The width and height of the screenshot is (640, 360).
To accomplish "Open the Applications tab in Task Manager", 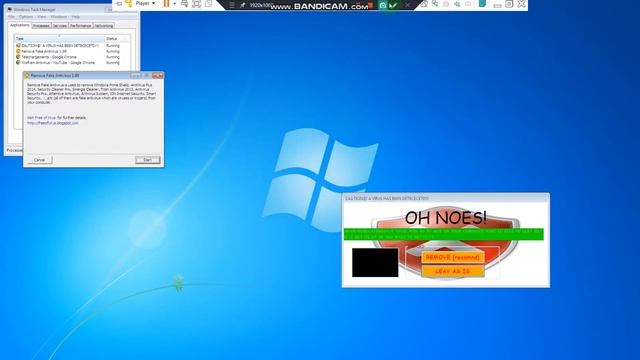I will pos(20,25).
